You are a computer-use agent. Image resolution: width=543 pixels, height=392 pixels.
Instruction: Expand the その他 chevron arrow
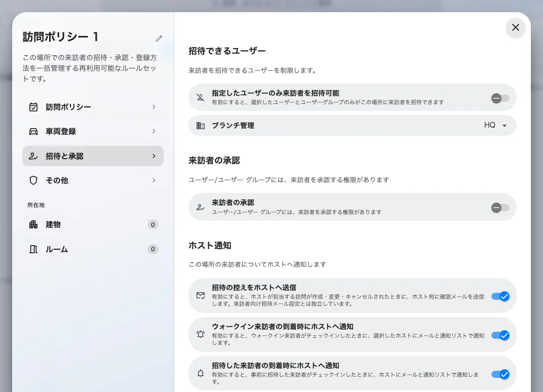point(154,180)
